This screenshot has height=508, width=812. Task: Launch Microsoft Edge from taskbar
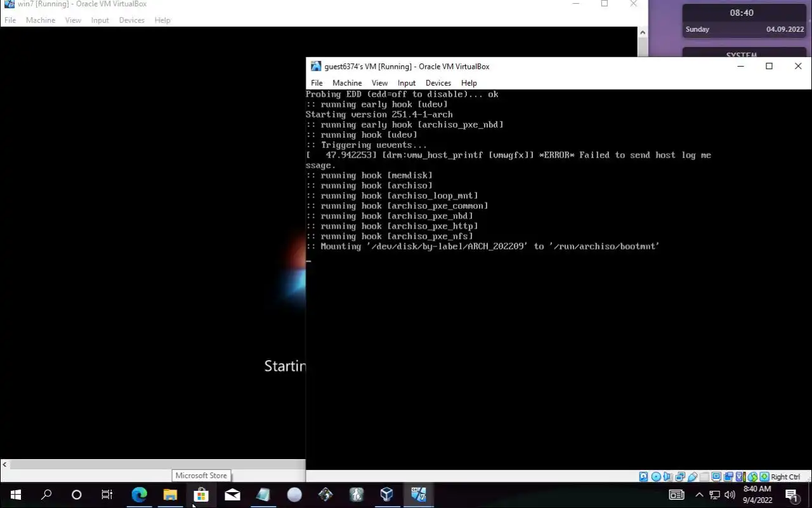139,495
